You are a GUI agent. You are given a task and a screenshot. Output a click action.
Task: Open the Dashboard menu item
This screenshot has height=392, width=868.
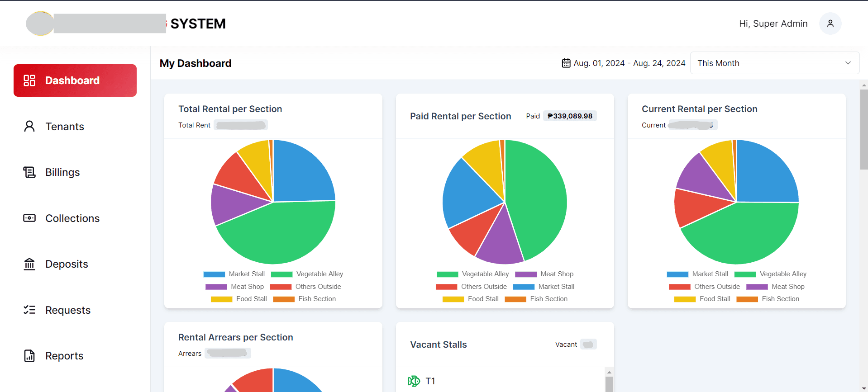tap(75, 80)
